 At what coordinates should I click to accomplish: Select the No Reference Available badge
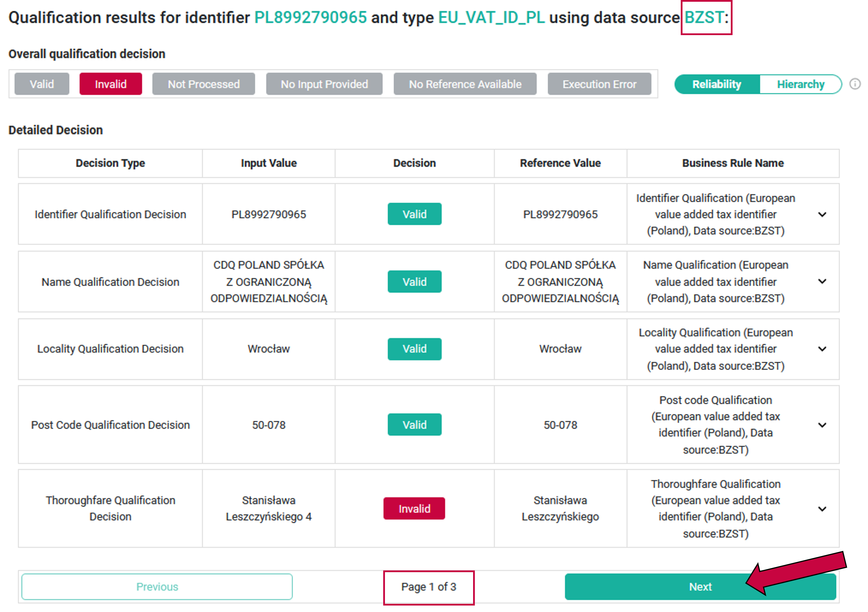465,84
